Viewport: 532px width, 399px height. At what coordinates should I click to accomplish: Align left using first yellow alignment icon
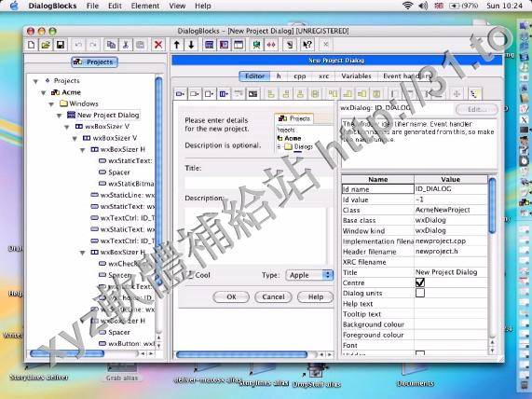point(271,94)
